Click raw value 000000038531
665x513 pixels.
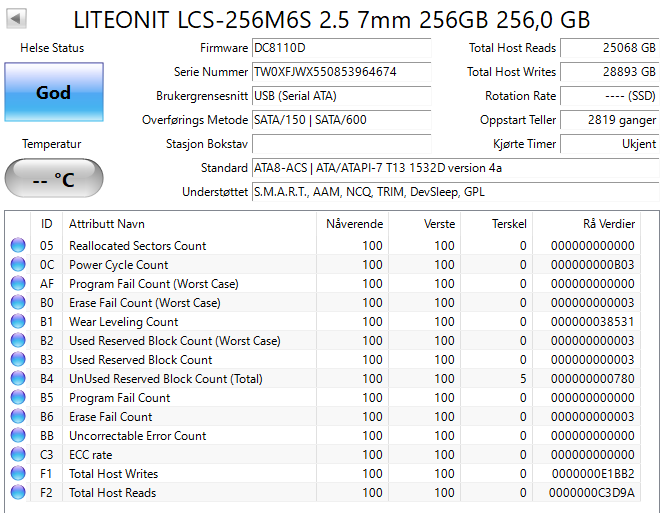(592, 322)
